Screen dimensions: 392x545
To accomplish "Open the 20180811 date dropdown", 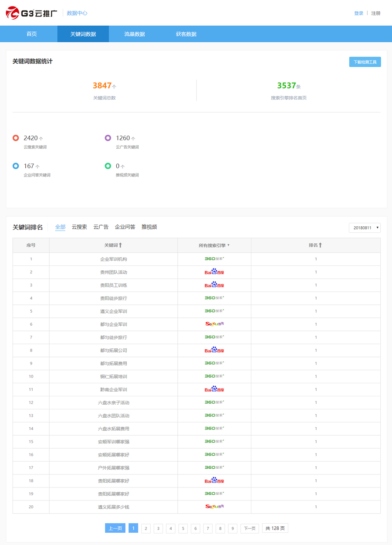I will click(x=365, y=228).
